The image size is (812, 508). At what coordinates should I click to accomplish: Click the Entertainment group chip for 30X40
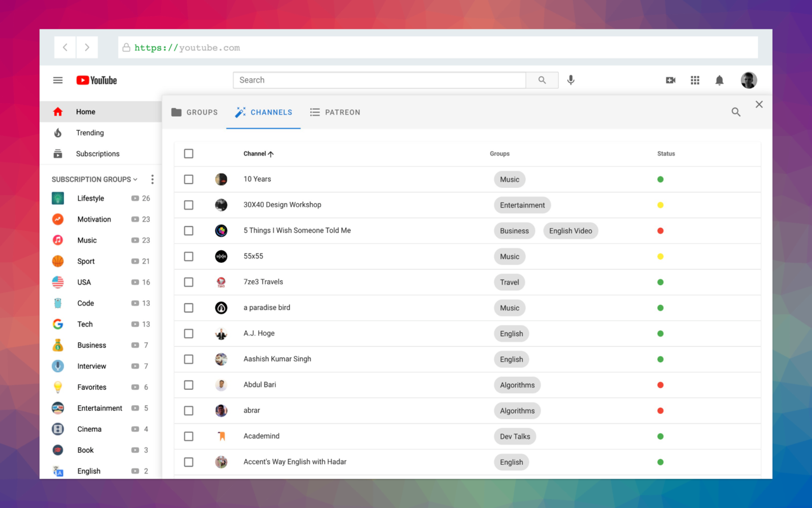(x=522, y=205)
